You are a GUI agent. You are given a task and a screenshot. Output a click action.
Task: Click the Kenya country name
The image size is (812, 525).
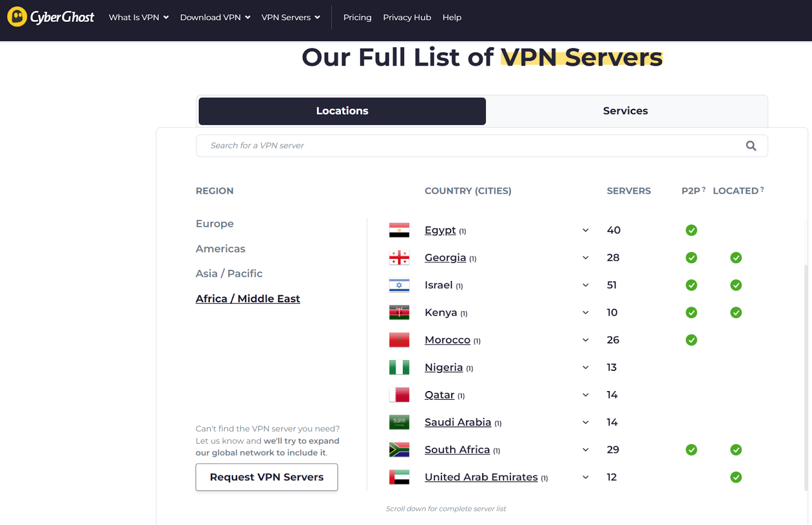tap(441, 312)
